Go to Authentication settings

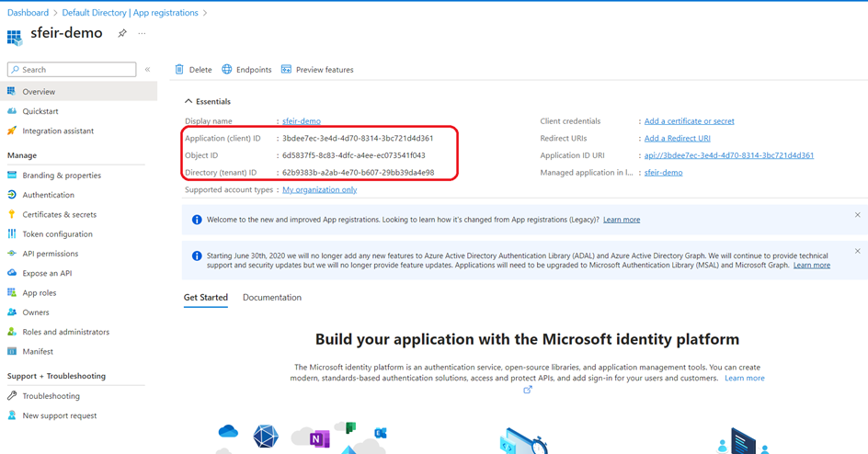(48, 195)
